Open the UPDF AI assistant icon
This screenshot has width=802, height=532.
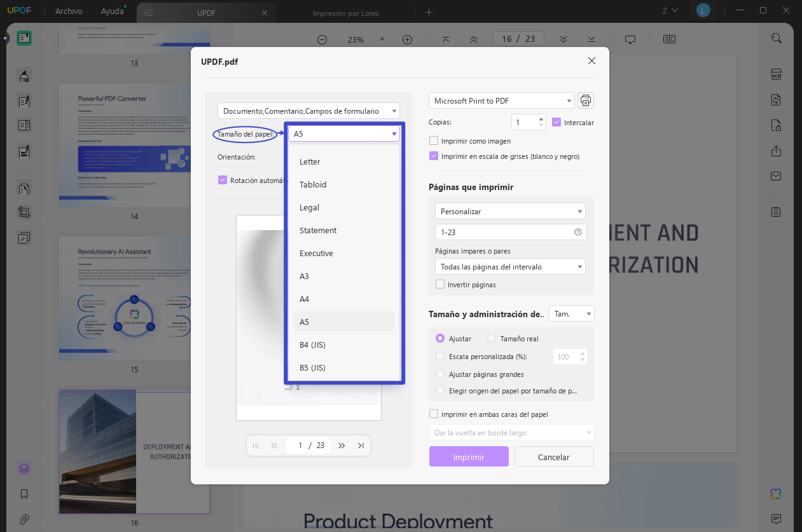click(x=775, y=494)
